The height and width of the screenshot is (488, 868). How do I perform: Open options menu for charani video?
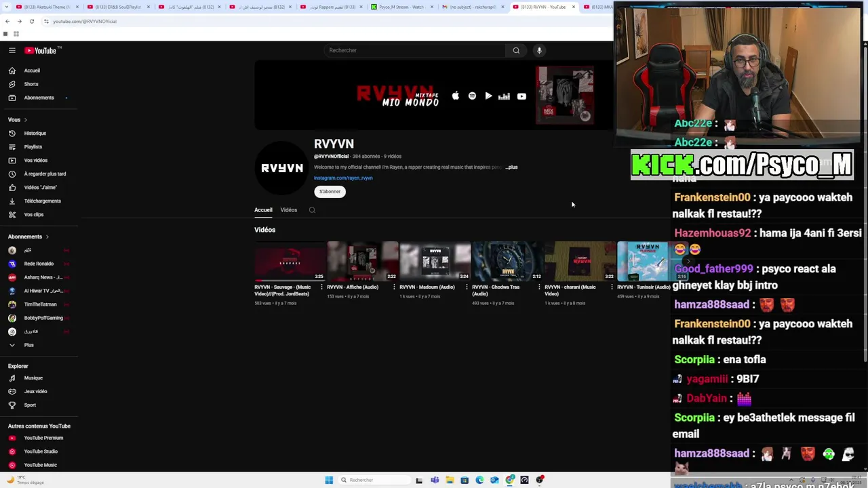tap(612, 287)
